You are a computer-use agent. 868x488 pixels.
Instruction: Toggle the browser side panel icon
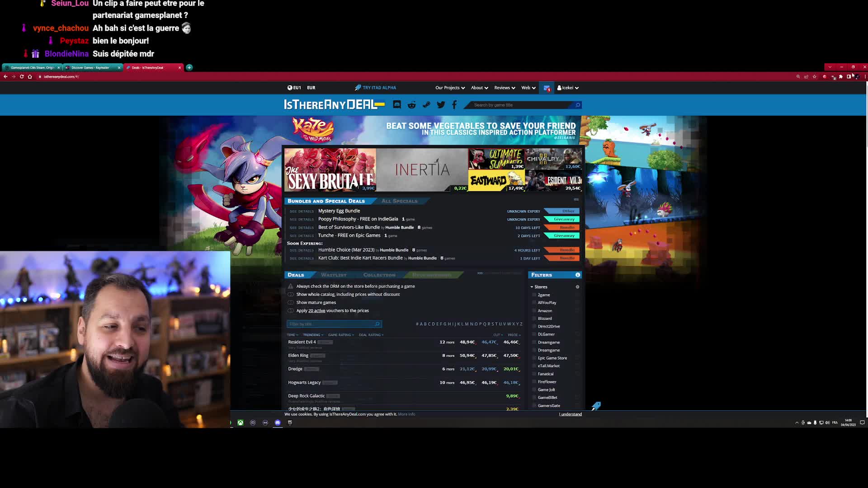click(x=849, y=76)
